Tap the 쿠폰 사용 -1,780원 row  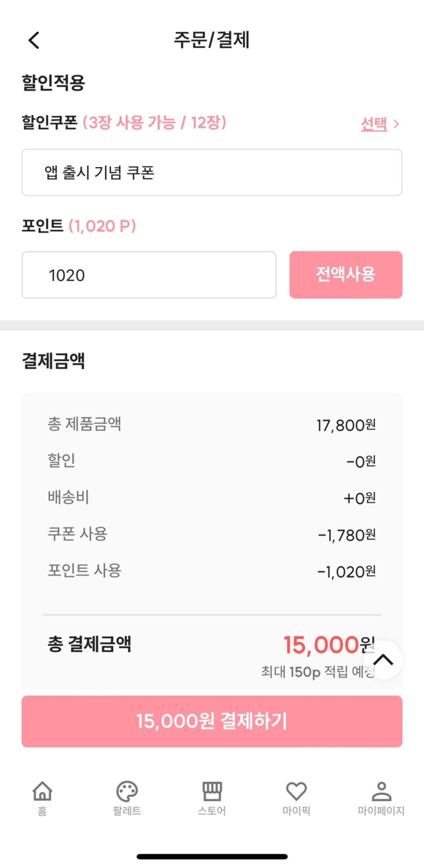click(x=212, y=535)
